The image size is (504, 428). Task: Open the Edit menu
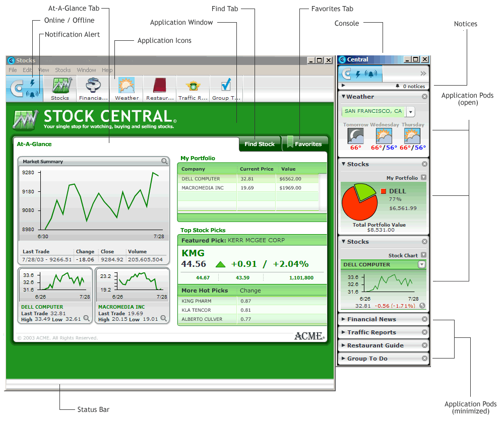(27, 70)
